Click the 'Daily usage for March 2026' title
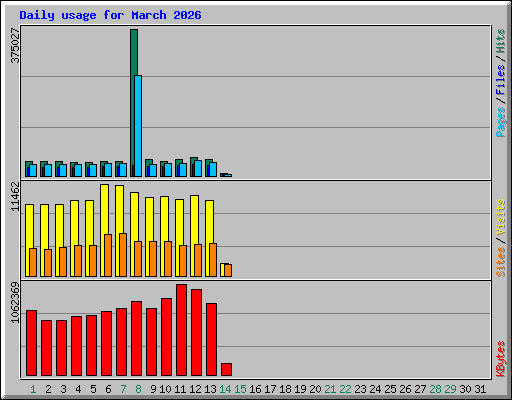Viewport: 512px width, 400px height. point(110,15)
